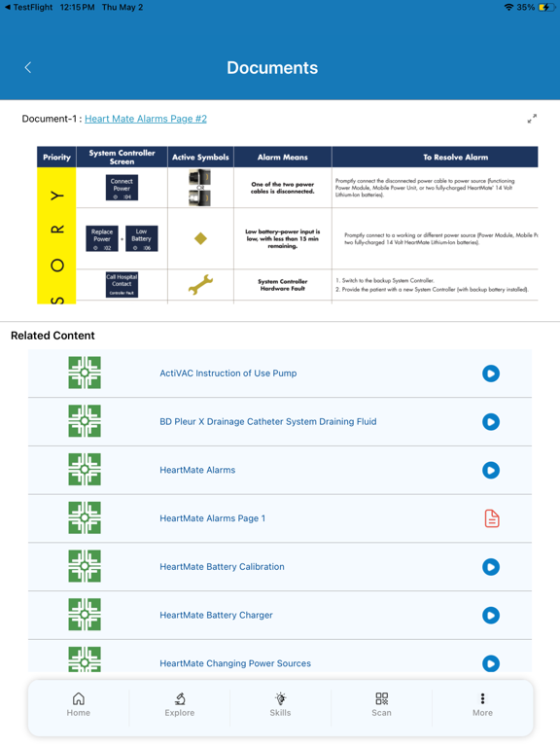Open HeartMate Battery Charger title
This screenshot has height=747, width=560.
216,615
